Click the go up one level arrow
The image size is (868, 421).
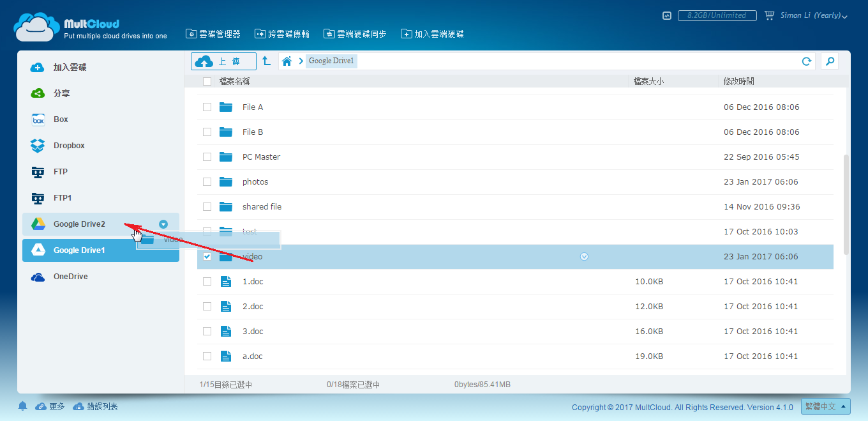(267, 61)
